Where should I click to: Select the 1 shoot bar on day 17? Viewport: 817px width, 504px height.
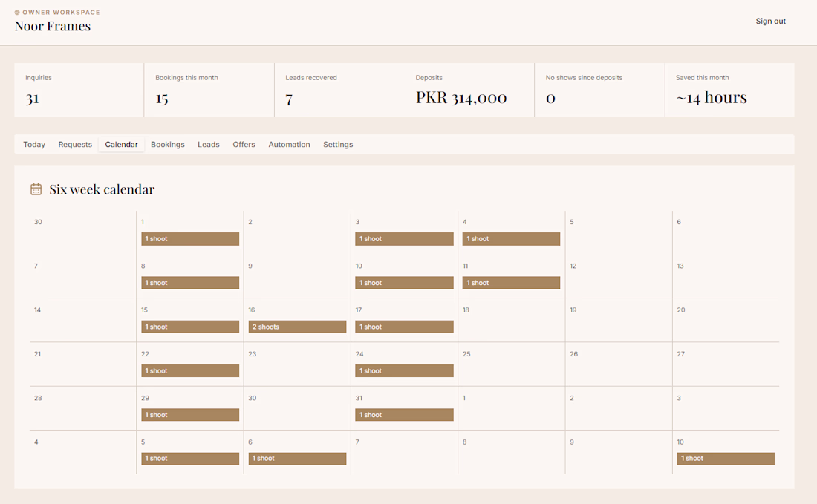click(x=404, y=327)
